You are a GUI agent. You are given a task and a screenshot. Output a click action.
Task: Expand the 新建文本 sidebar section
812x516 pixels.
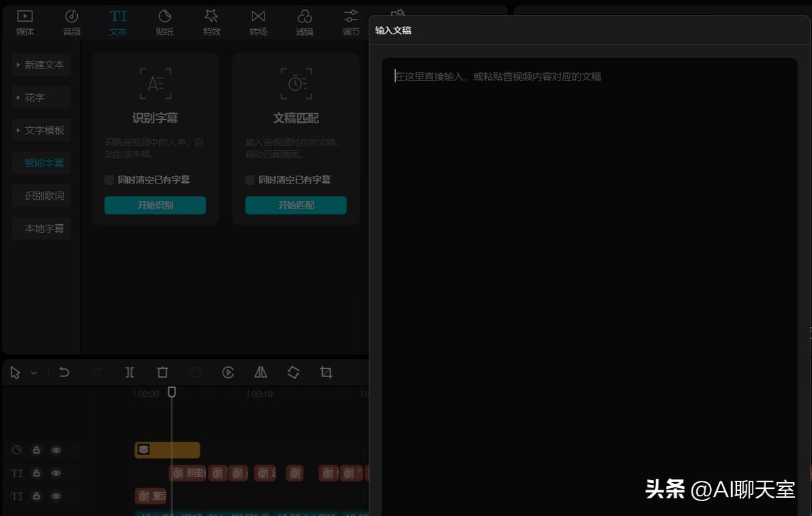pos(41,64)
